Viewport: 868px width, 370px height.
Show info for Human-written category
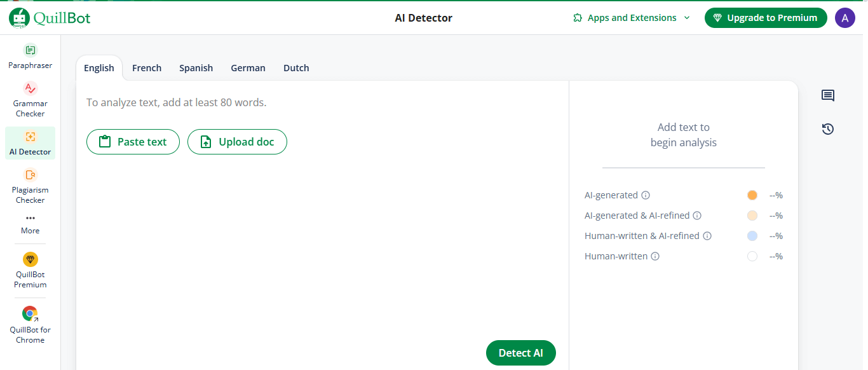(655, 256)
